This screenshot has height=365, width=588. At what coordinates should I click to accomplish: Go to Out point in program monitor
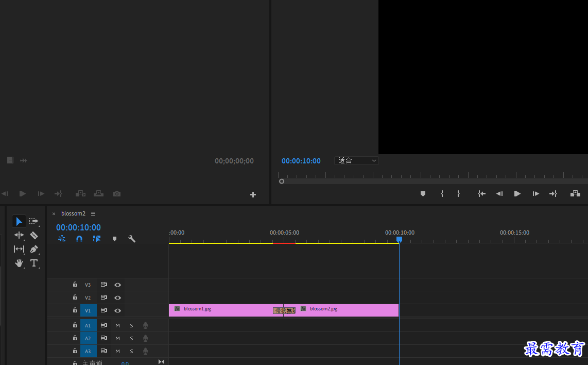pyautogui.click(x=553, y=194)
